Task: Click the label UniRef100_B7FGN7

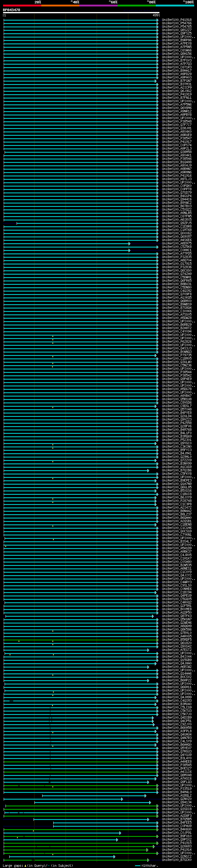Action: (177, 81)
